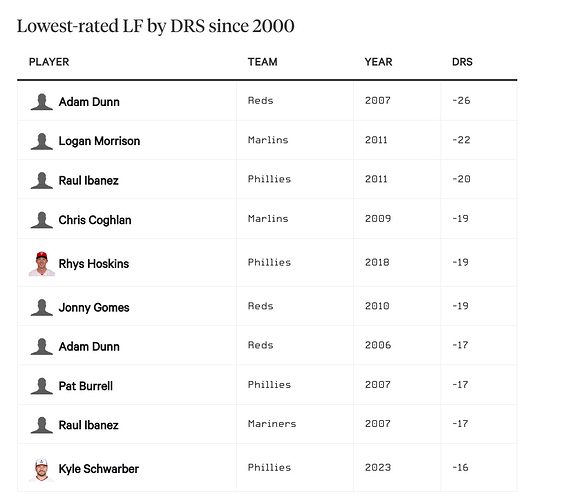Click avatar next to Adam Dunn 2007 row
This screenshot has height=500, width=574.
tap(42, 102)
